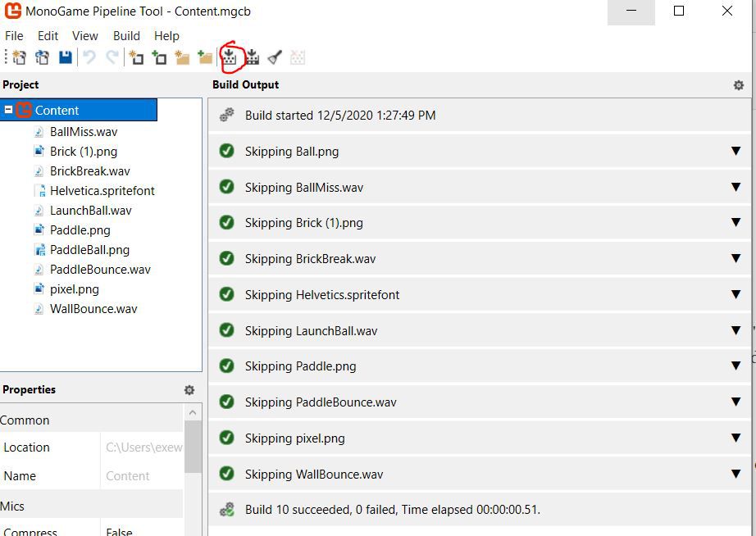The height and width of the screenshot is (536, 756).
Task: Expand Skipping pixel.png output details
Action: point(736,438)
